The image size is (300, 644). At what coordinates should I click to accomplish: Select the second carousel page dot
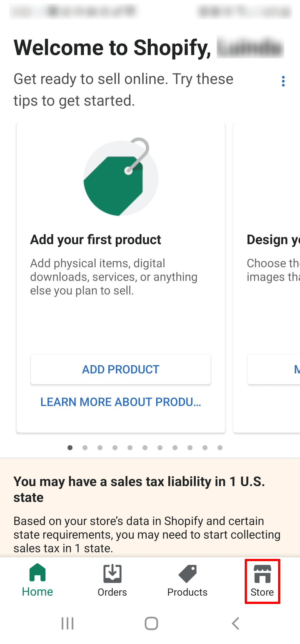point(85,448)
